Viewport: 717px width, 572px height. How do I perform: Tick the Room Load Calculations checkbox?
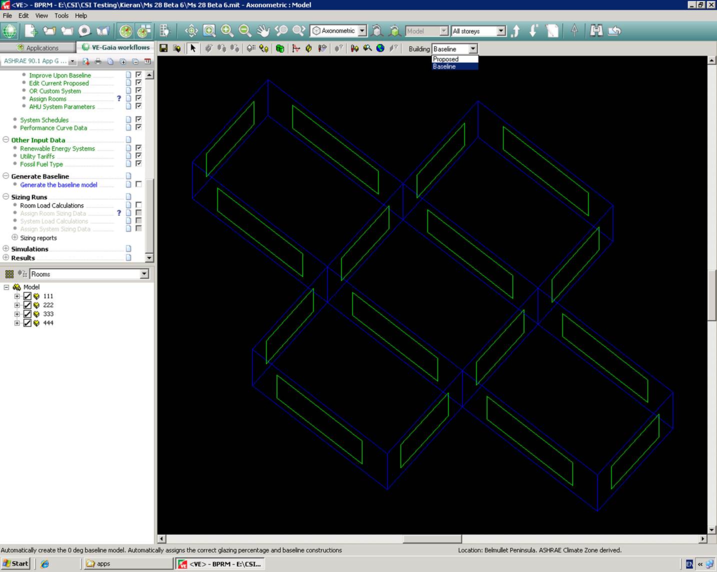tap(139, 205)
